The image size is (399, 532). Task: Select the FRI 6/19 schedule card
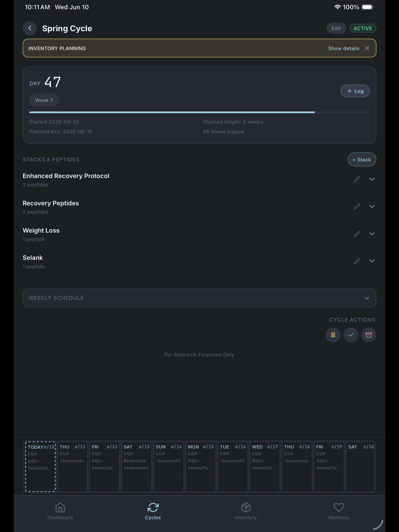pyautogui.click(x=329, y=467)
